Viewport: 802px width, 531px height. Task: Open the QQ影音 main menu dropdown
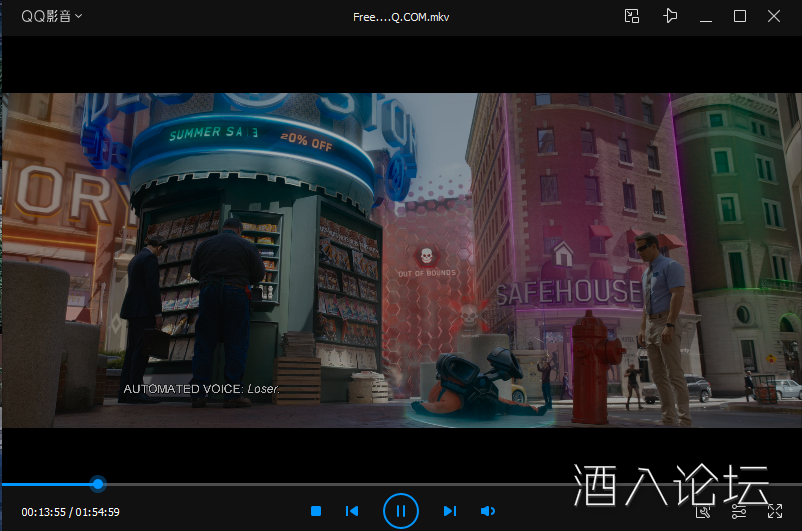(x=51, y=16)
